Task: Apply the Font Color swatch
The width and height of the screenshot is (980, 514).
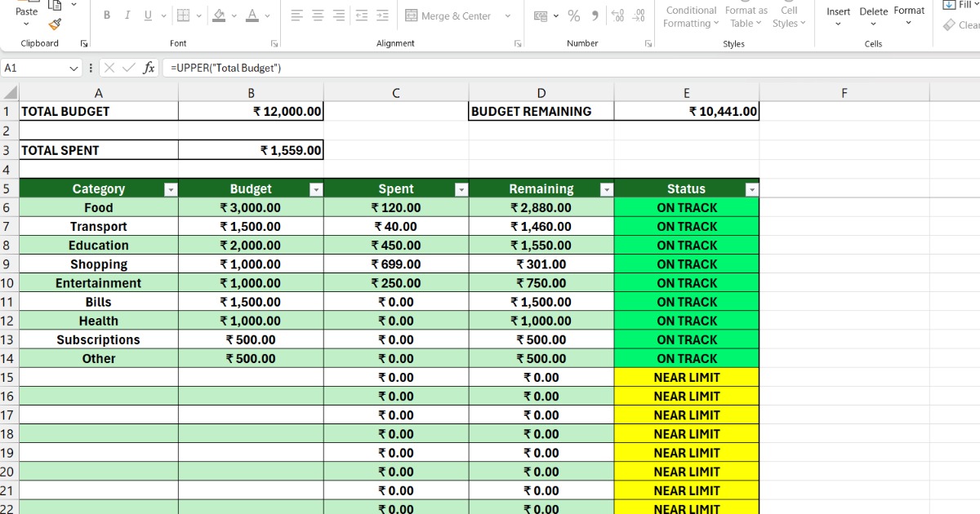Action: click(253, 16)
